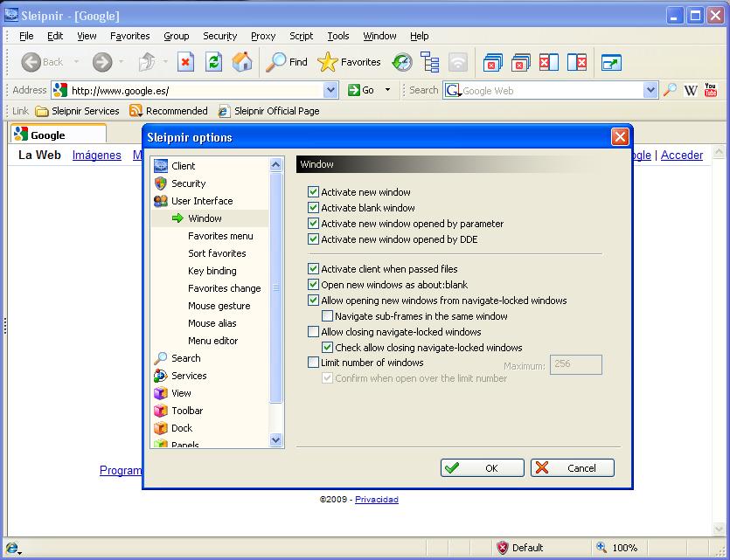Open Find with the magnifier icon
The height and width of the screenshot is (560, 730).
[x=287, y=62]
